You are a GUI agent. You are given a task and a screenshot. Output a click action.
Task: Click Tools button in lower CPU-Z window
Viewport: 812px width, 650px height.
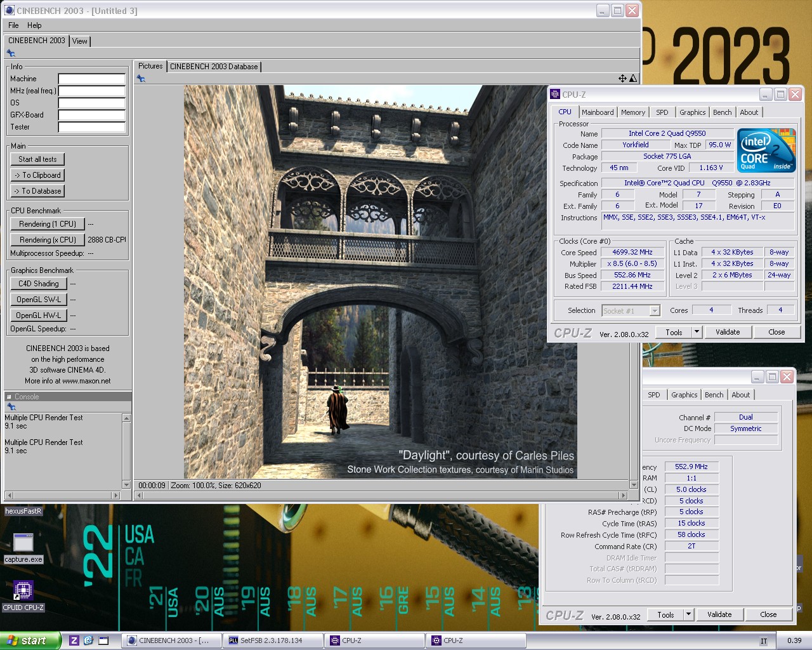tap(665, 614)
